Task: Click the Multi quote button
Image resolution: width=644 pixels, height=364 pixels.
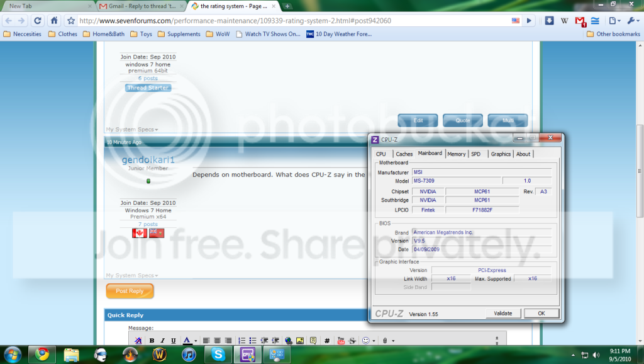Action: pyautogui.click(x=508, y=120)
